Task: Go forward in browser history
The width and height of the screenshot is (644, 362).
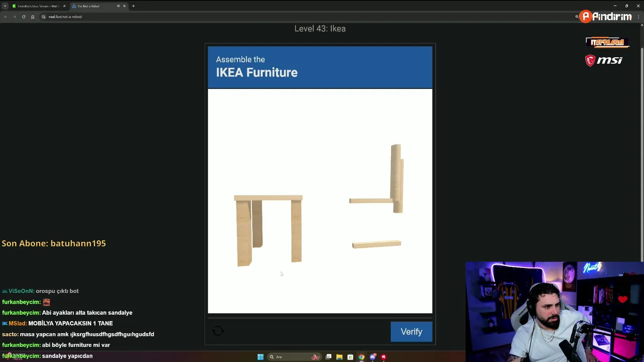Action: pyautogui.click(x=15, y=17)
